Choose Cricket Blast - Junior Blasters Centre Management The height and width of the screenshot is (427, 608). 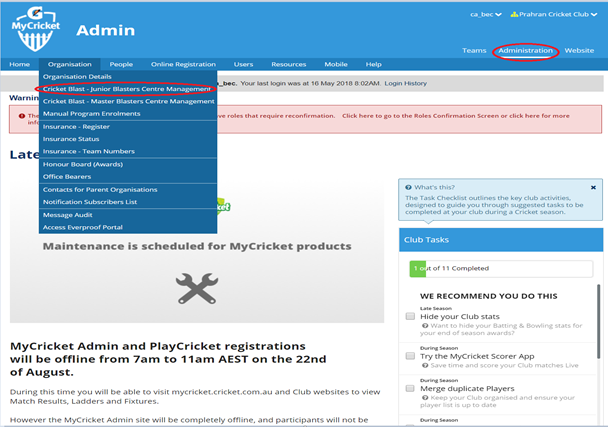click(x=128, y=89)
